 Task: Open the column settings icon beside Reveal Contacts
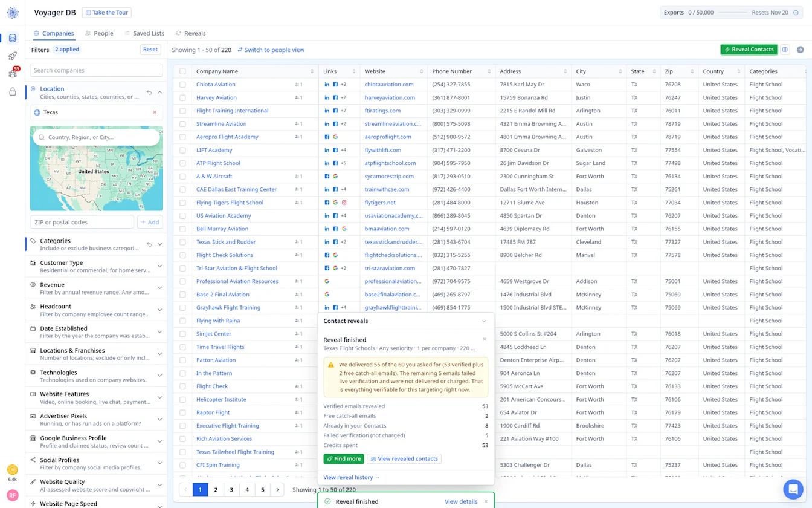(785, 50)
